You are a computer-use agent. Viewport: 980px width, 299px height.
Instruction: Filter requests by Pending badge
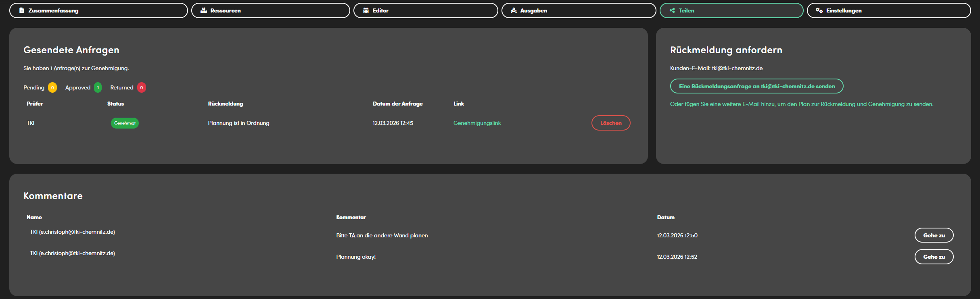tap(52, 87)
